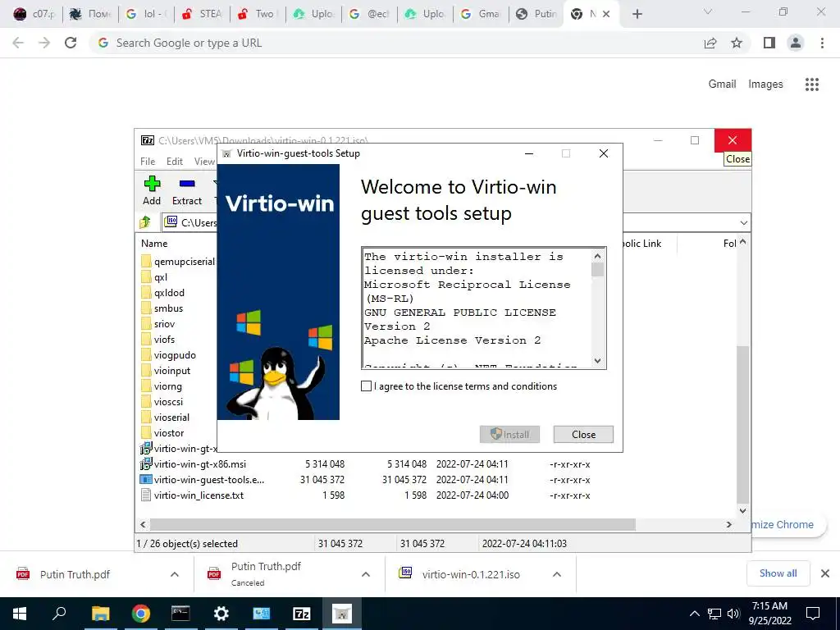Open the Edit menu in 7-Zip
The image size is (840, 630).
(175, 162)
